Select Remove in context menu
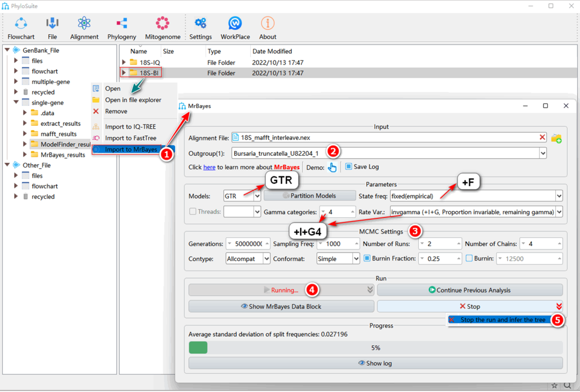 point(134,111)
